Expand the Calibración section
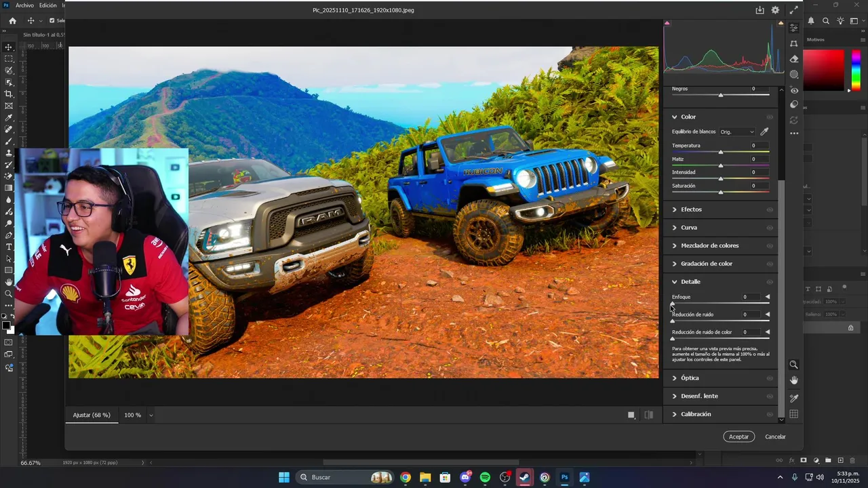 674,414
